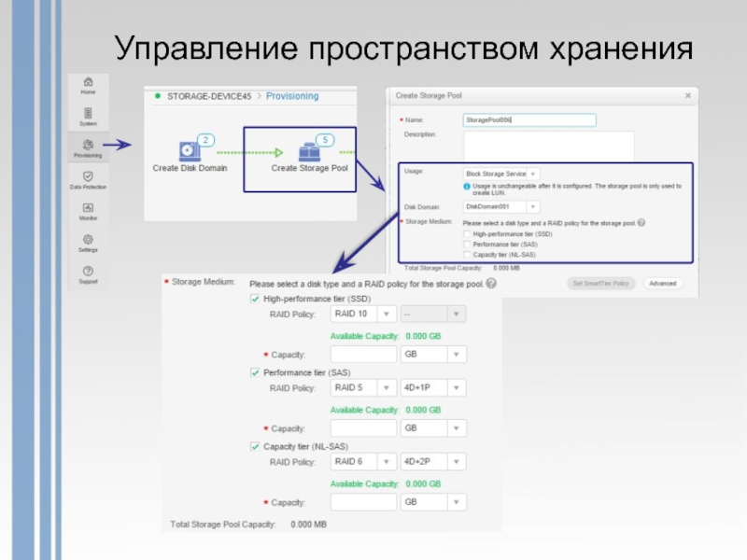Open the Data Protection sidebar icon
This screenshot has height=560, width=747.
click(x=88, y=176)
